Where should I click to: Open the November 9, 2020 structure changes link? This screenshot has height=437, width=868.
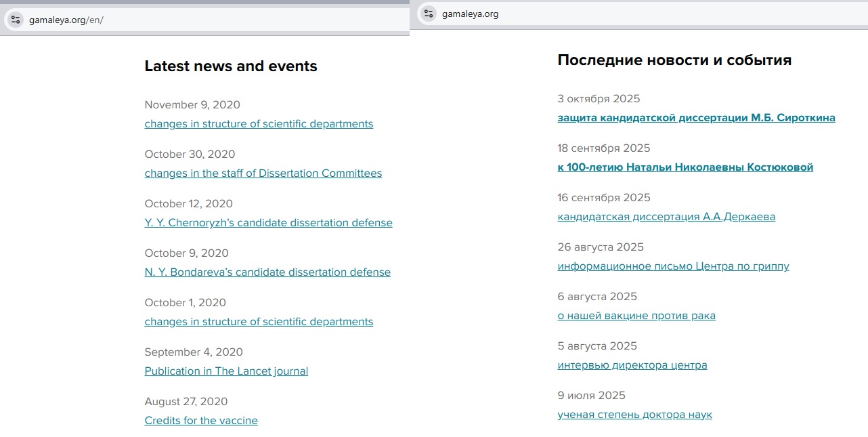click(x=259, y=124)
